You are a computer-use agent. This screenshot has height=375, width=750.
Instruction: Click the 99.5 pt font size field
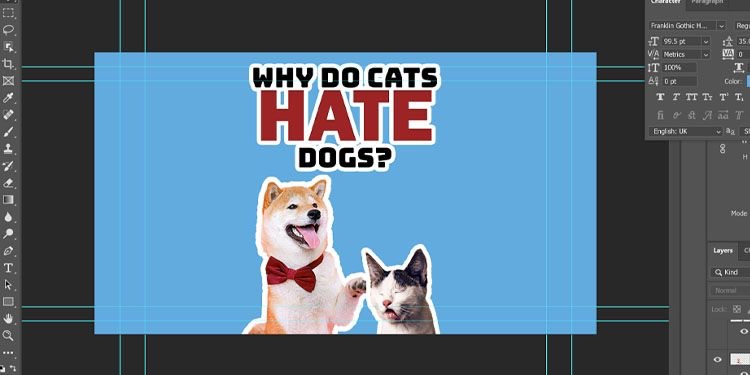pyautogui.click(x=682, y=42)
